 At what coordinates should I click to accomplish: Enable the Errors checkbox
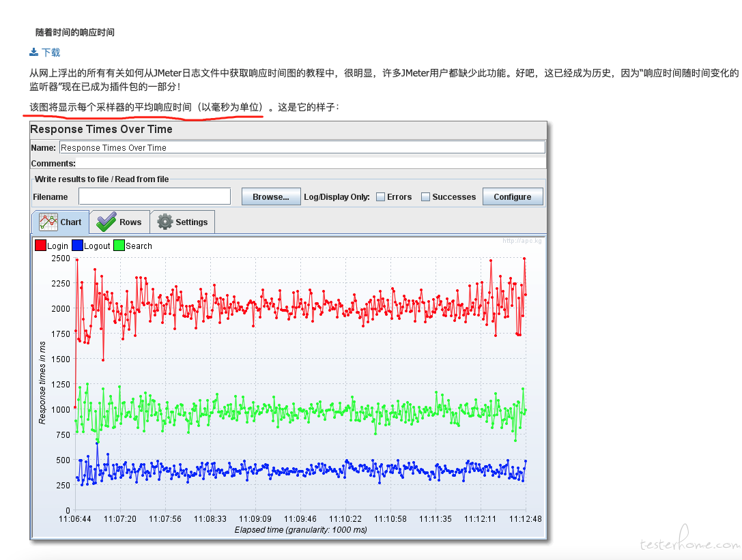coord(381,197)
